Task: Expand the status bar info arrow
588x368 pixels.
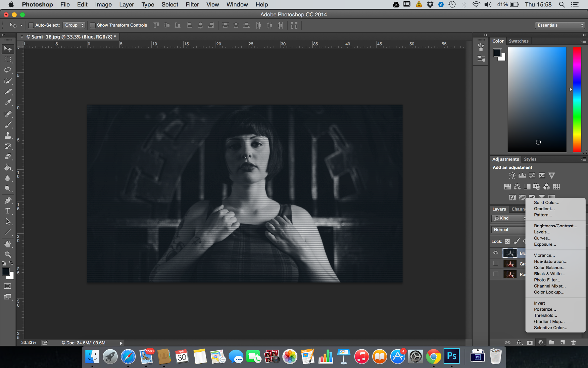Action: 121,343
